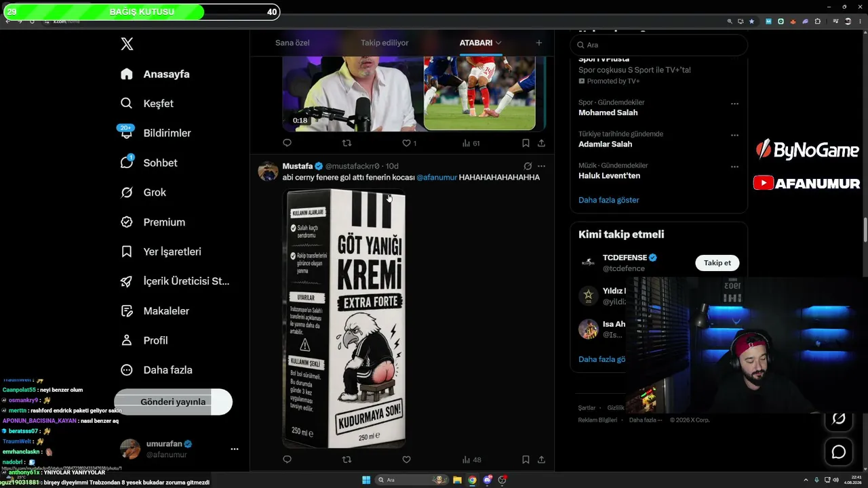Share Mustafa's post
The width and height of the screenshot is (868, 488).
[541, 460]
